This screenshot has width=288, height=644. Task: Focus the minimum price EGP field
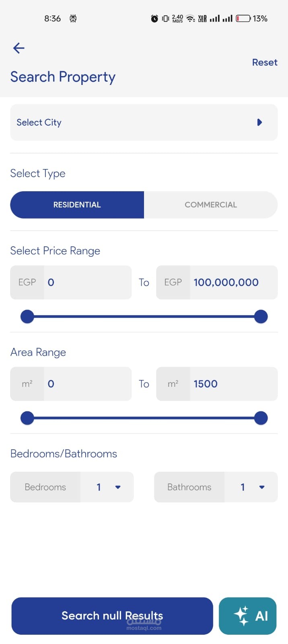pos(87,283)
